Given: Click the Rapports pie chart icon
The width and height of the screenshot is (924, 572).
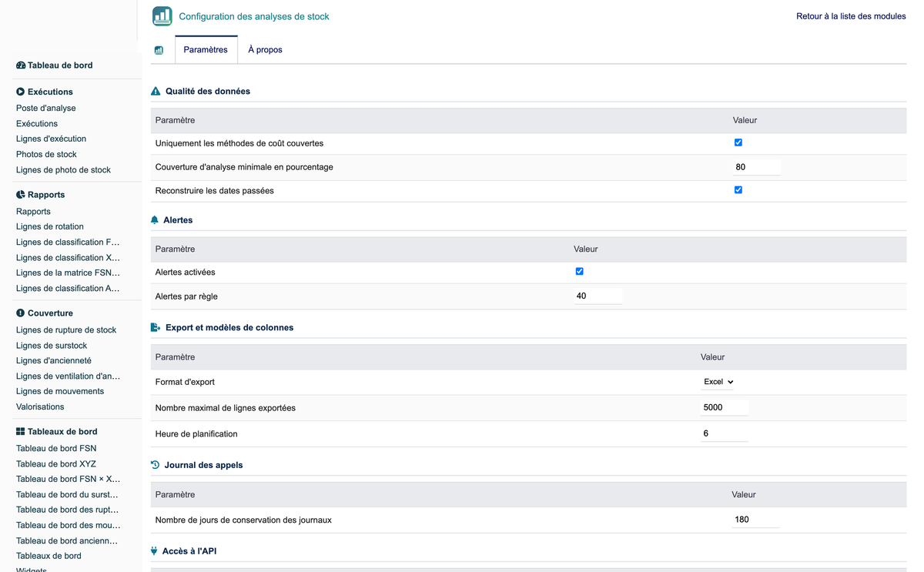Looking at the screenshot, I should click(x=21, y=195).
